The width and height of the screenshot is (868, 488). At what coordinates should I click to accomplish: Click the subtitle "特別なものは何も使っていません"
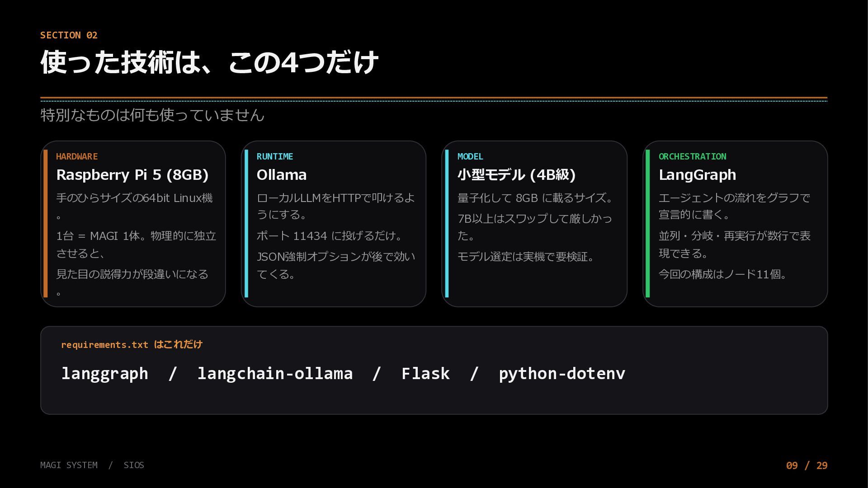click(x=152, y=115)
